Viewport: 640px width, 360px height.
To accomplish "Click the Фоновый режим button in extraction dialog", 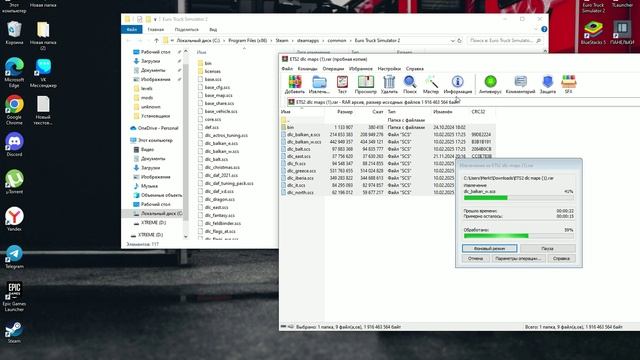I will pyautogui.click(x=490, y=248).
